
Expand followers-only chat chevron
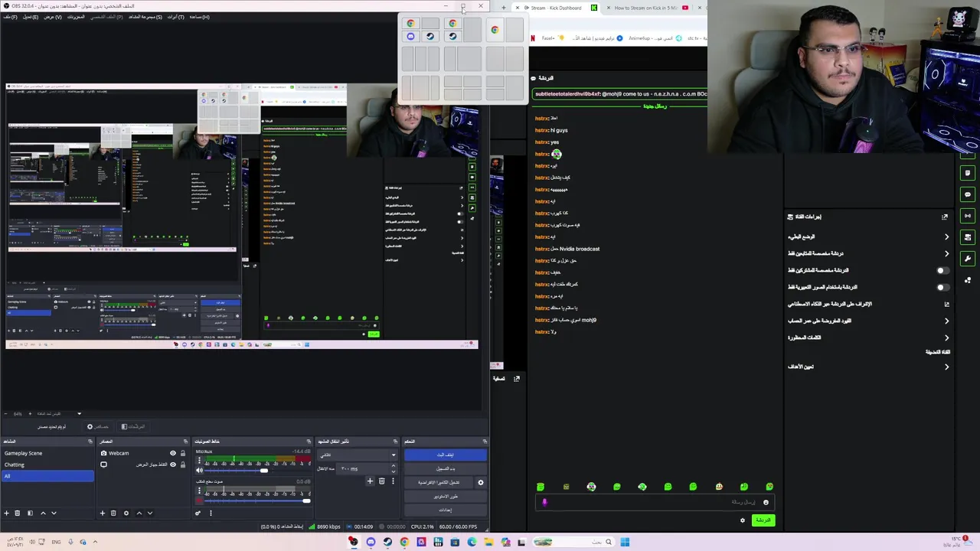tap(946, 253)
